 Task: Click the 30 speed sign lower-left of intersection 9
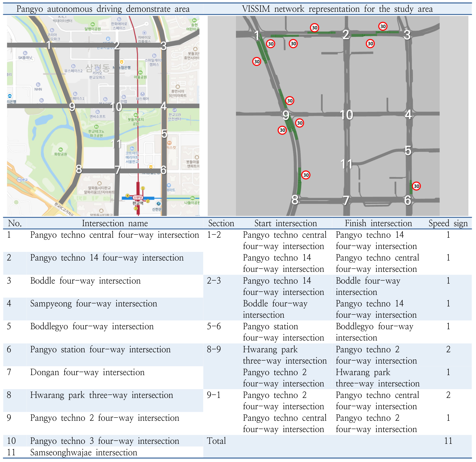tap(282, 130)
